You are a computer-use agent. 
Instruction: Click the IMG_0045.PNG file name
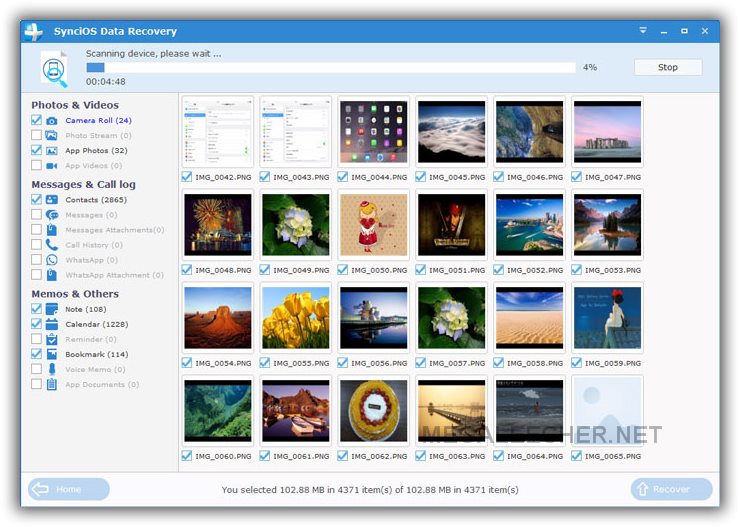[x=457, y=177]
